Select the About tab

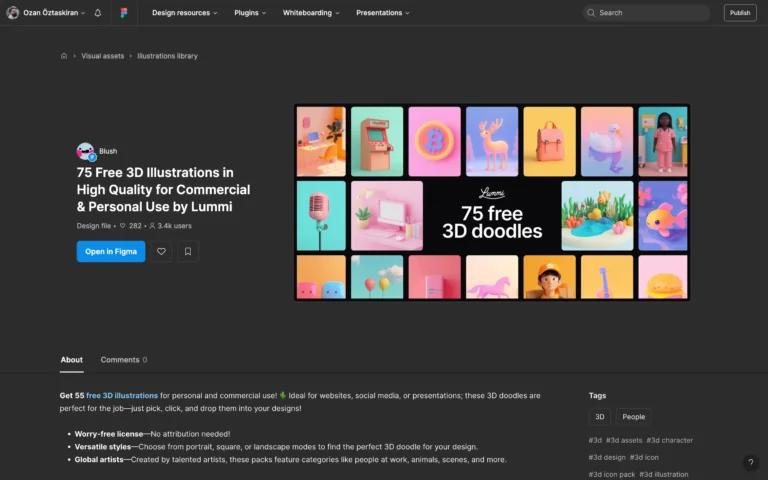71,360
